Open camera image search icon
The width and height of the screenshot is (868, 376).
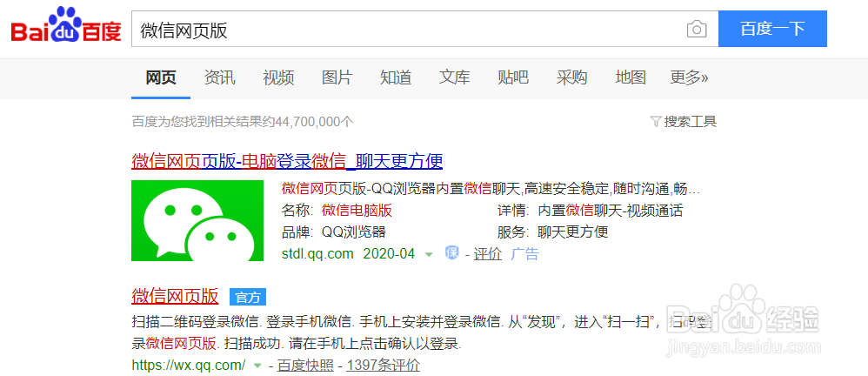pyautogui.click(x=697, y=29)
